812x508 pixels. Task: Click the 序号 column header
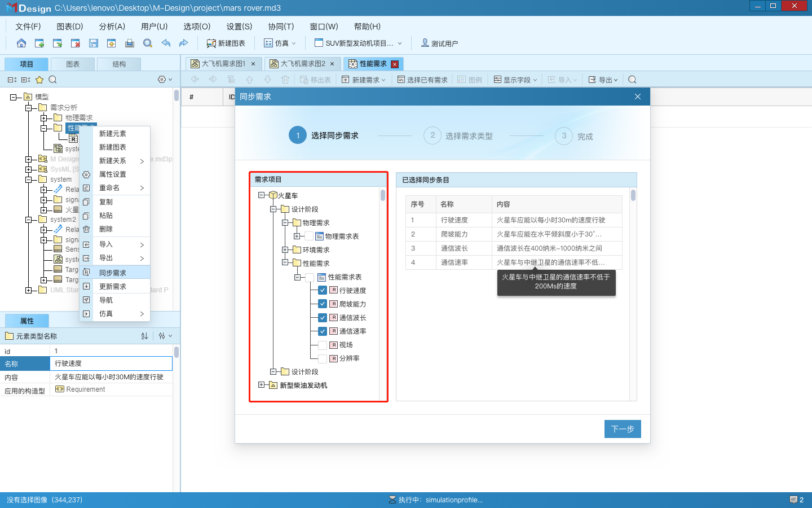click(x=421, y=204)
